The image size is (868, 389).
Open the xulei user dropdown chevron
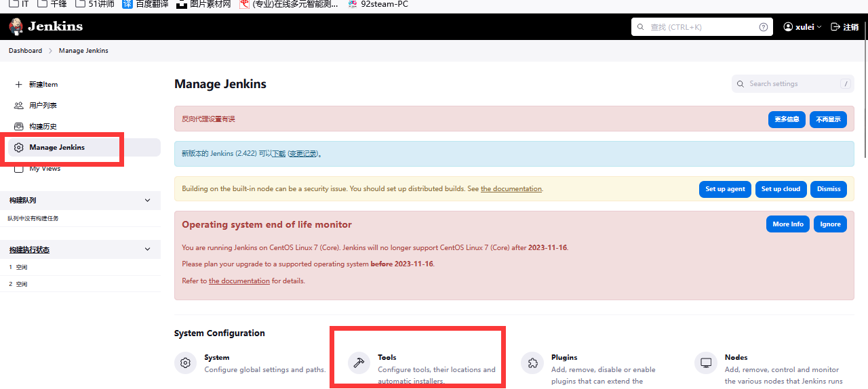pyautogui.click(x=819, y=27)
